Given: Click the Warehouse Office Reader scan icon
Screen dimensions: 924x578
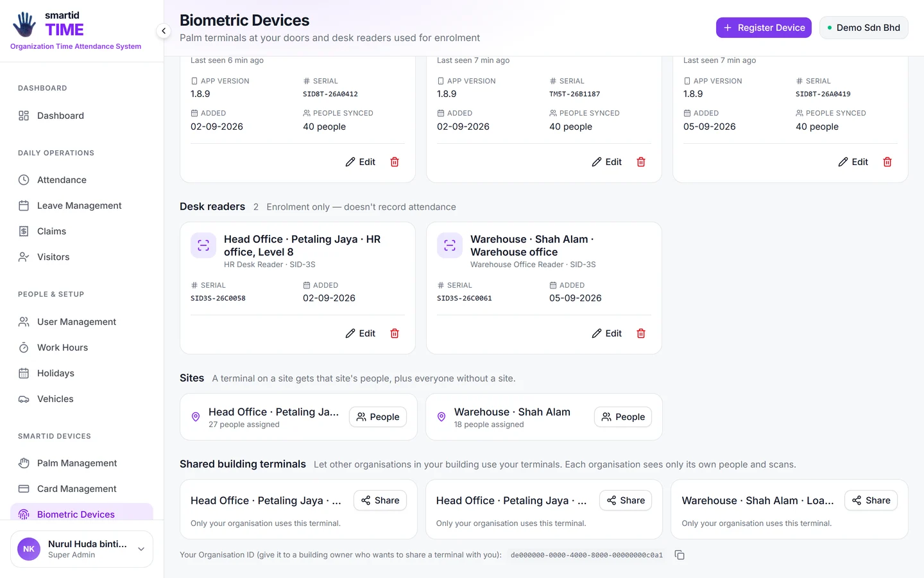Looking at the screenshot, I should [450, 245].
